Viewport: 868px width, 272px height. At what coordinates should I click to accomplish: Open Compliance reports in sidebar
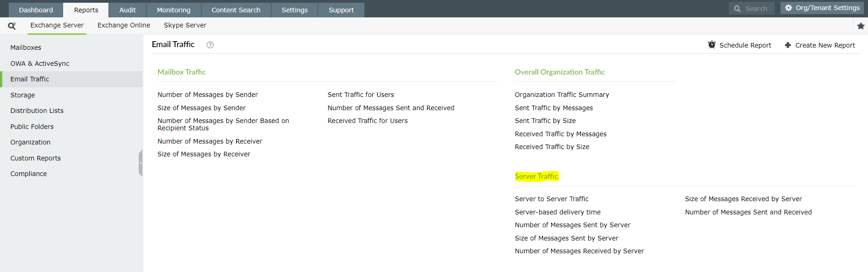(x=28, y=174)
